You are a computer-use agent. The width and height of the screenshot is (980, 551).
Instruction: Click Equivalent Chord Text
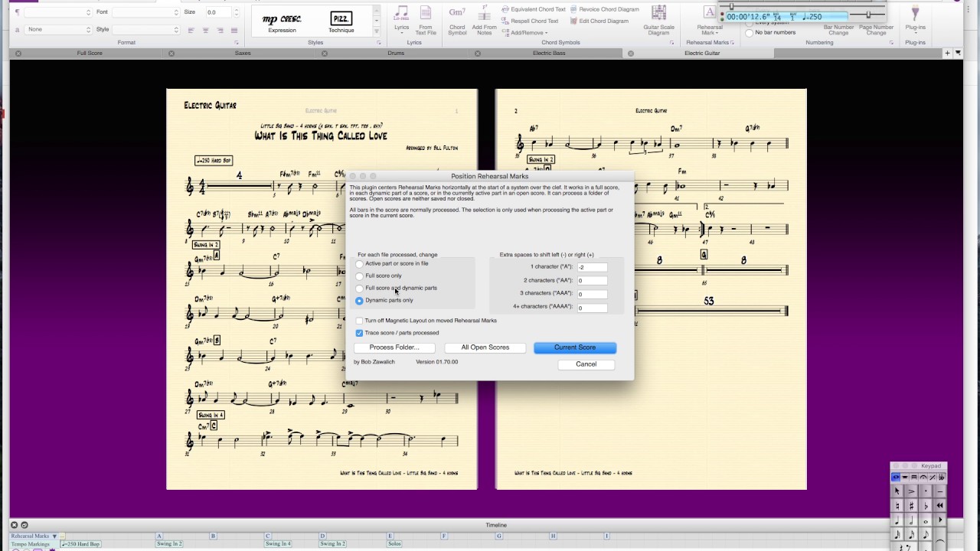533,9
